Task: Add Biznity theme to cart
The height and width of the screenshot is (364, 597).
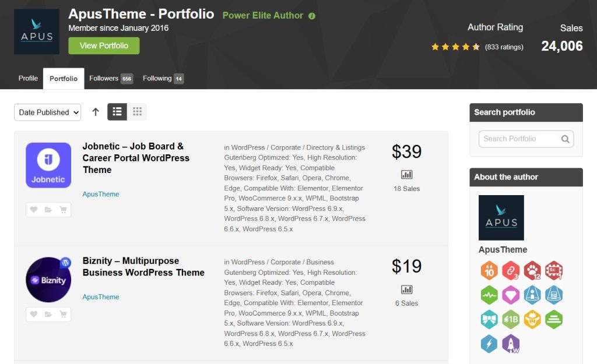Action: 63,314
